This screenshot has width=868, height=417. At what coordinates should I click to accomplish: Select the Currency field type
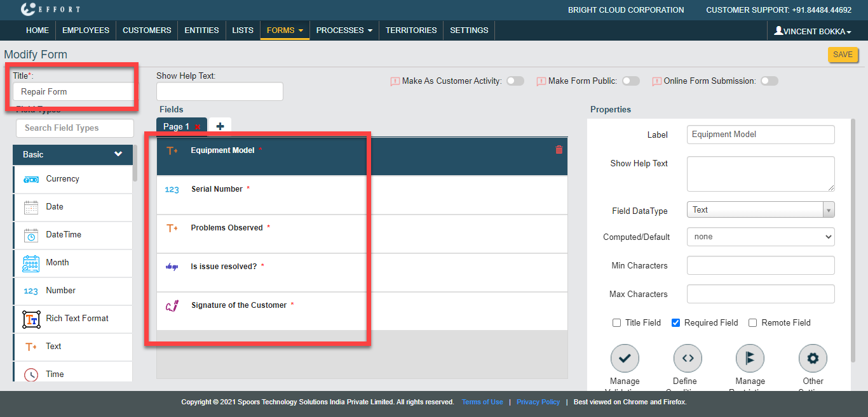coord(62,179)
